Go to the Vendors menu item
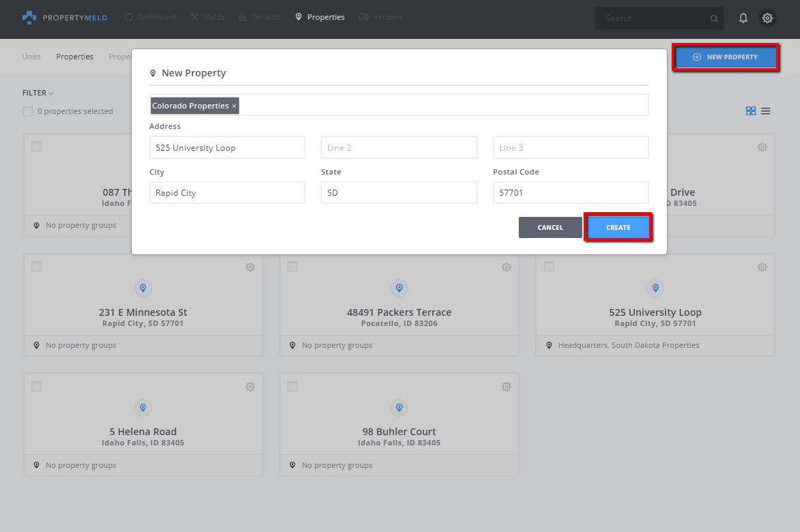This screenshot has height=532, width=800. (380, 17)
